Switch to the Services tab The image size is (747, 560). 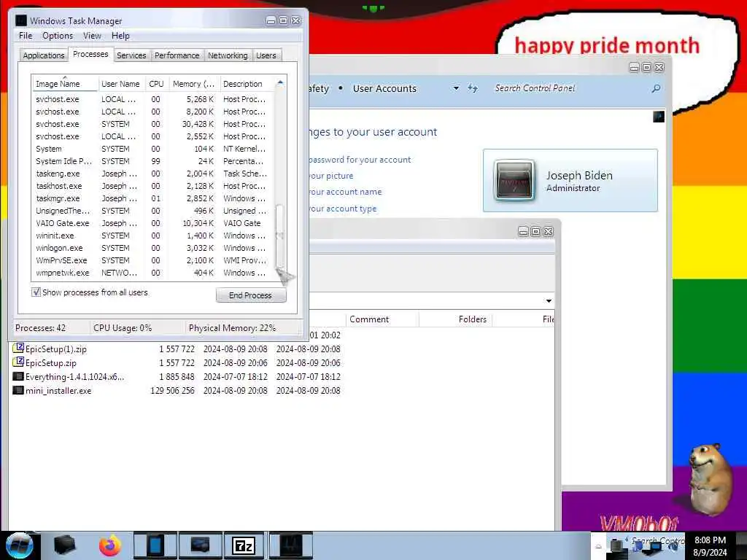pyautogui.click(x=131, y=55)
